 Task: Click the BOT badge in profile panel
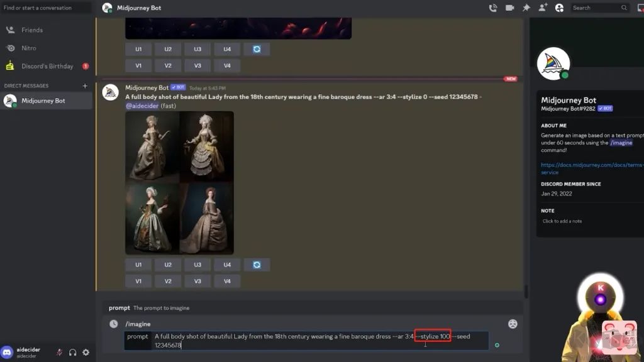tap(605, 108)
